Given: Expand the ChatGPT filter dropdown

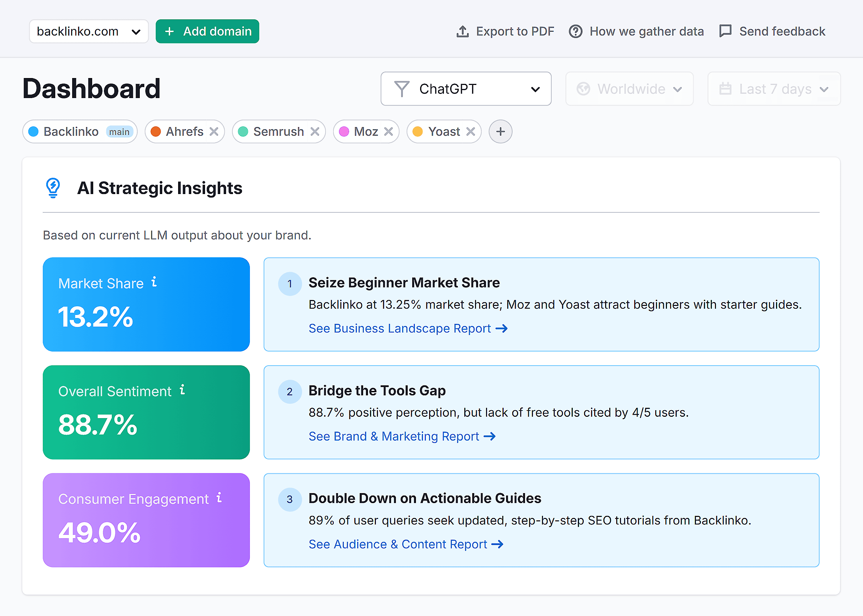Looking at the screenshot, I should (466, 89).
